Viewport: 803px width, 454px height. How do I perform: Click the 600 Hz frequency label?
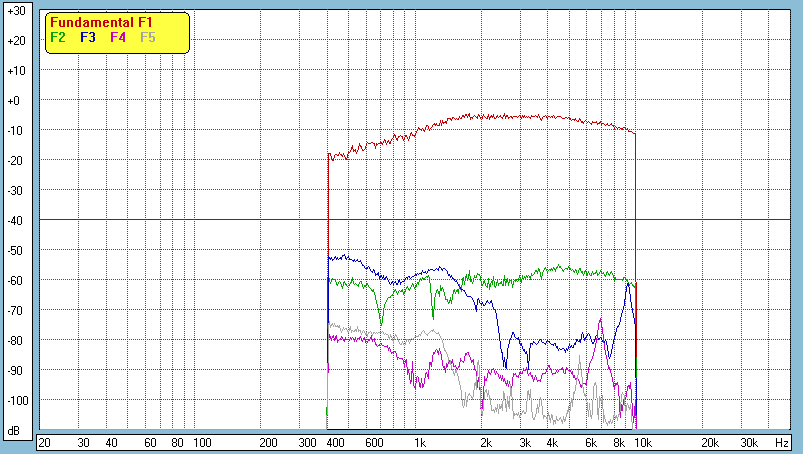pos(374,443)
